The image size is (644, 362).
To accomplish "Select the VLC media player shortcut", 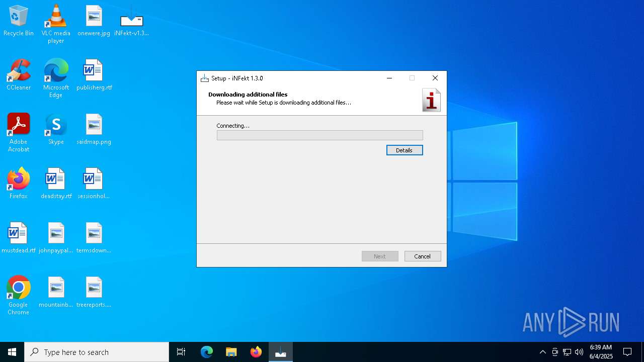I will (x=56, y=24).
